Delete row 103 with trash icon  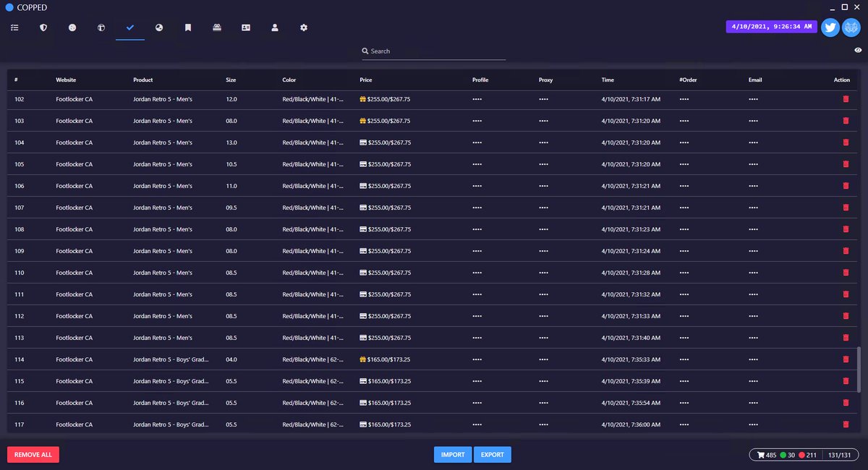(x=846, y=121)
